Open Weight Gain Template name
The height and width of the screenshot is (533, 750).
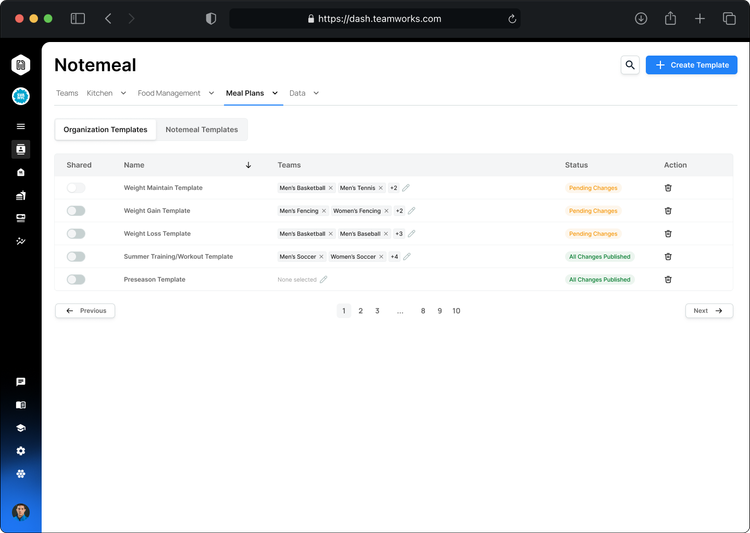[157, 211]
